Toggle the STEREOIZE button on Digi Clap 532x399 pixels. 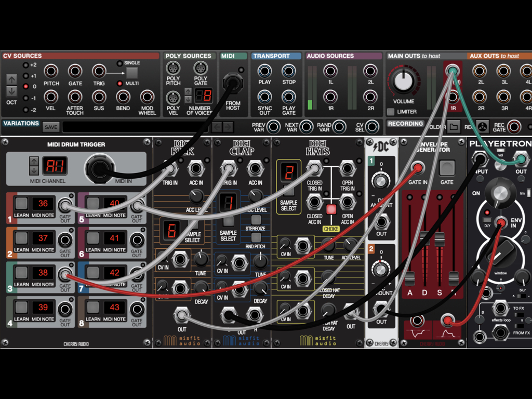(x=256, y=220)
